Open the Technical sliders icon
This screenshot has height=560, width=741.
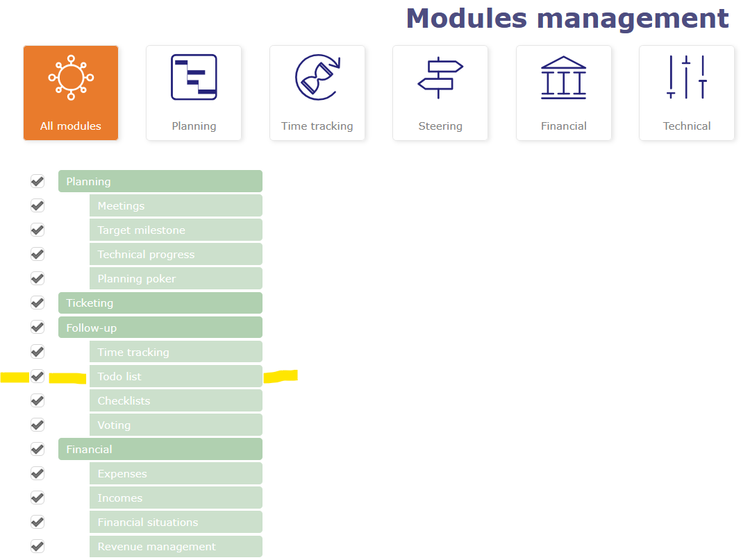(687, 77)
